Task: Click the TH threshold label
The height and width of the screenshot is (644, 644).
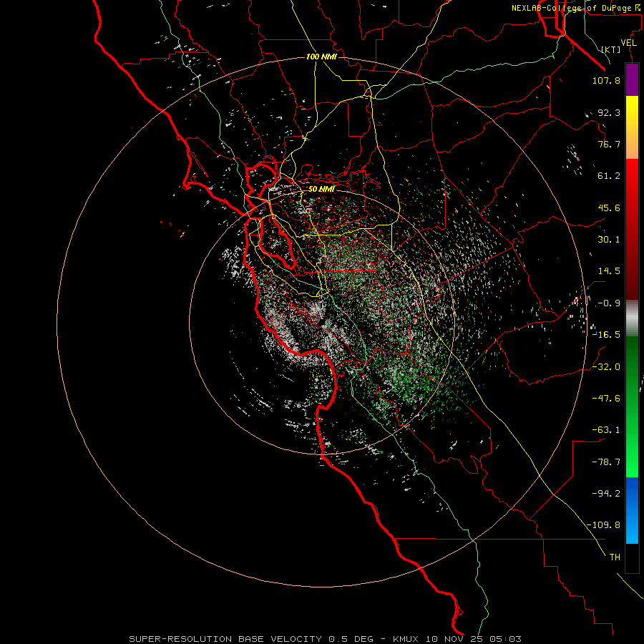Action: pyautogui.click(x=615, y=557)
